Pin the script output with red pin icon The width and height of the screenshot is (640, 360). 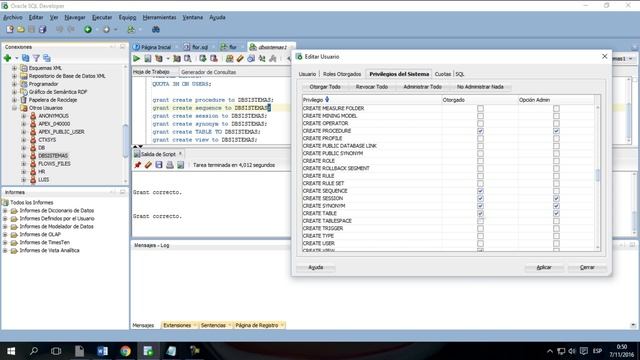[138, 165]
